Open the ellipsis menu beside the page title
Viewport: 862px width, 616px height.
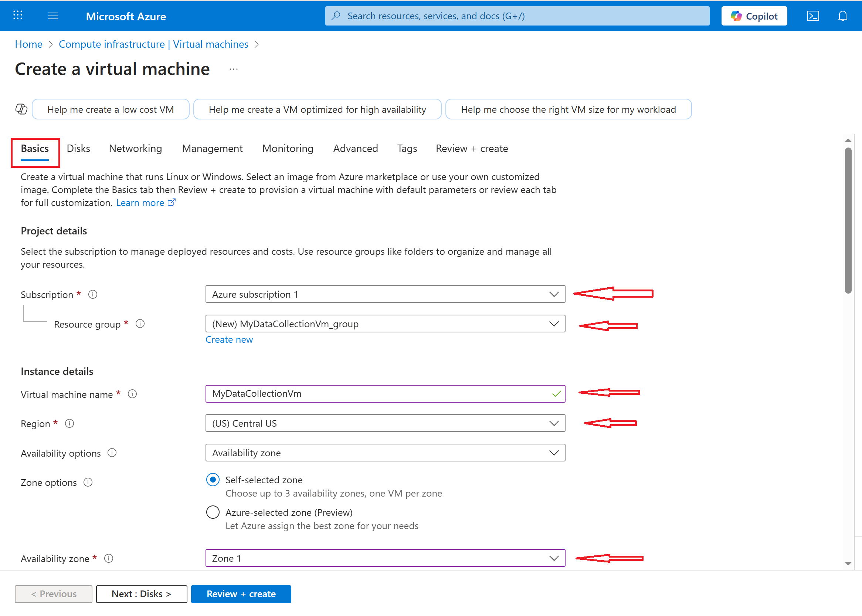pos(234,69)
